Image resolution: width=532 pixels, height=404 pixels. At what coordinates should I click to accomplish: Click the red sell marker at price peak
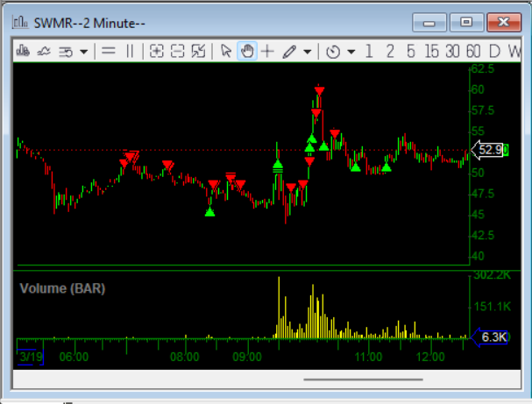(x=319, y=90)
